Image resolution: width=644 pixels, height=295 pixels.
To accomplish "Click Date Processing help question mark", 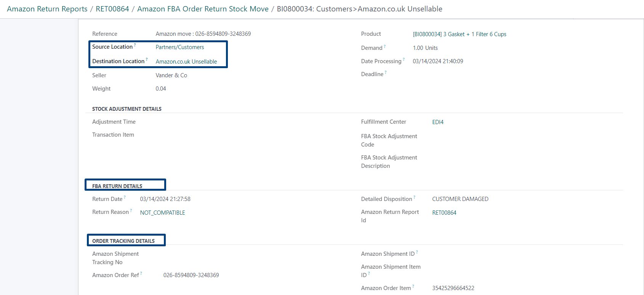I will (404, 59).
